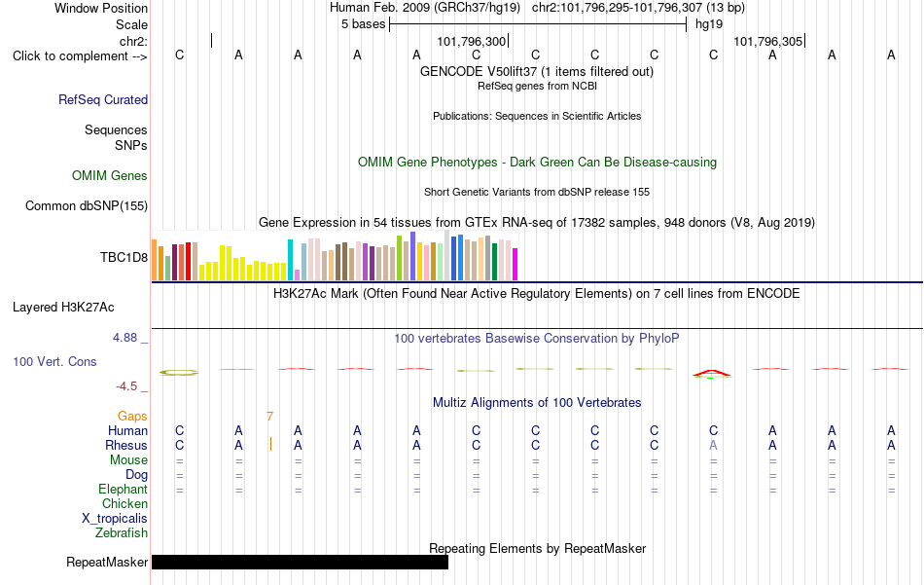Click the GTEx Gene Expression track title
The image size is (924, 585).
point(537,222)
